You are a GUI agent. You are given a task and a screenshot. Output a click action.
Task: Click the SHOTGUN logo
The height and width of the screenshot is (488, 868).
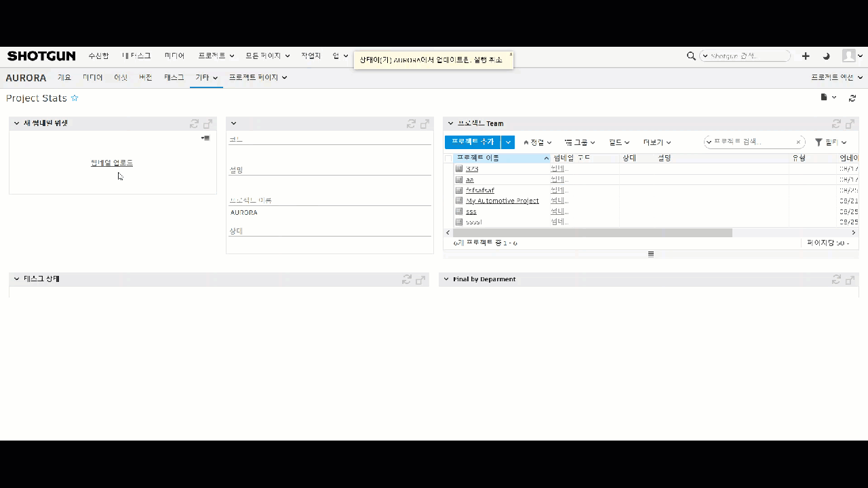41,56
